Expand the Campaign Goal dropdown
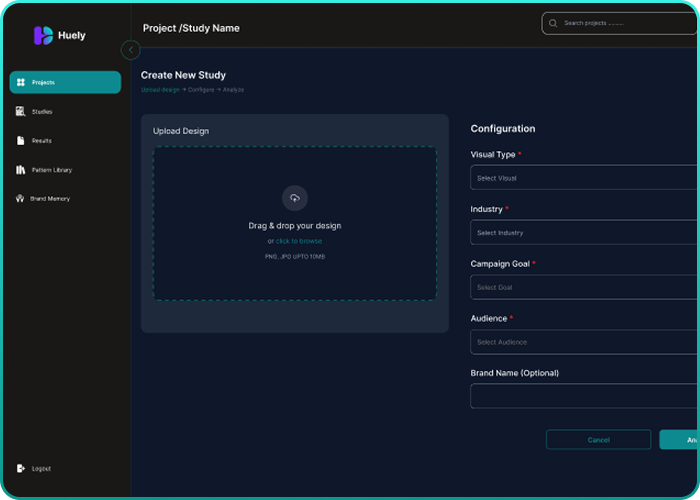 [585, 287]
